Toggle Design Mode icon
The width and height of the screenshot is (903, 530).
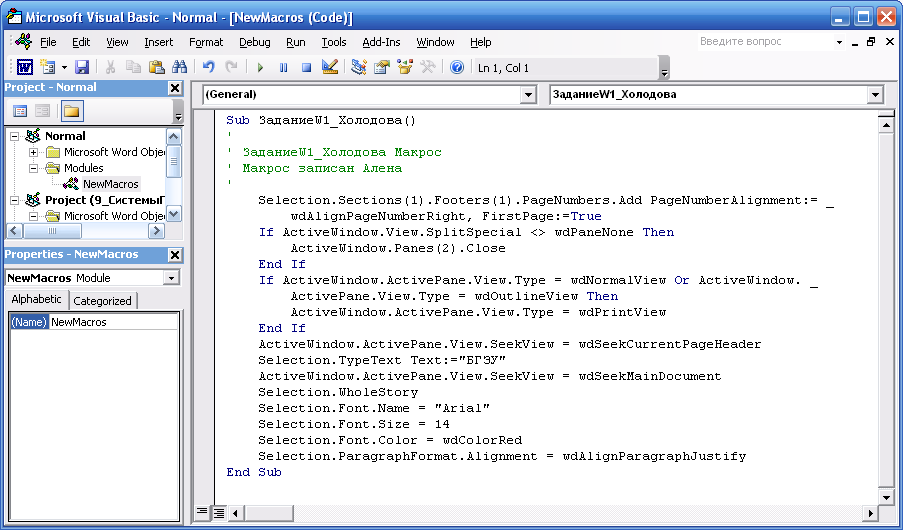coord(329,67)
